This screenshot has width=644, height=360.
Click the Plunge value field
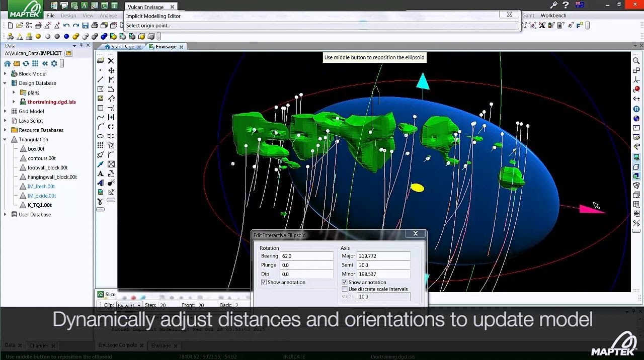[x=306, y=265]
